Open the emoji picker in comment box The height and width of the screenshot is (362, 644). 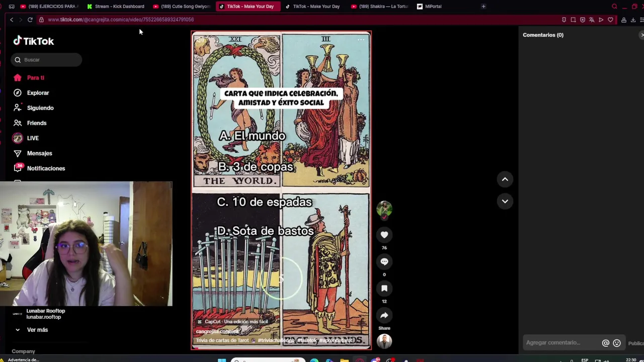tap(617, 343)
